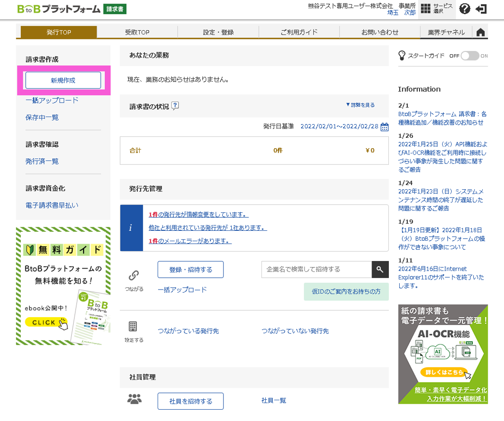
Task: Open 発行済一覧 link
Action: [42, 161]
